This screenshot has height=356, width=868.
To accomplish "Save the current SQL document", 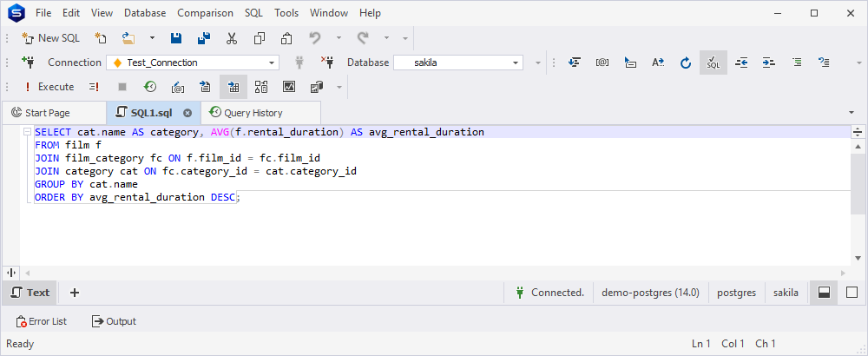I will tap(176, 38).
